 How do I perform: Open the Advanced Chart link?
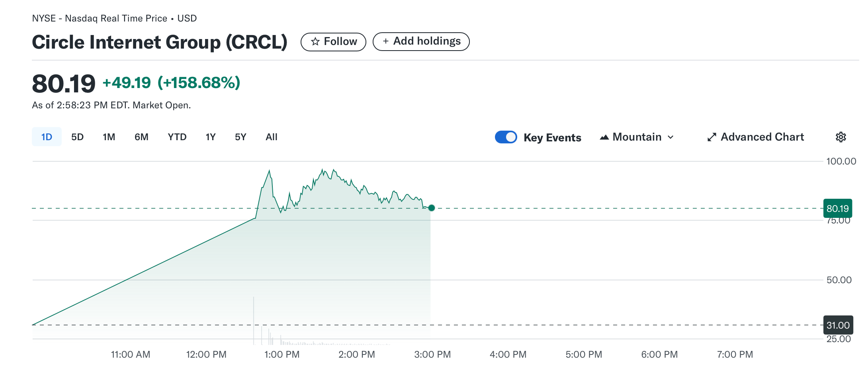point(762,137)
